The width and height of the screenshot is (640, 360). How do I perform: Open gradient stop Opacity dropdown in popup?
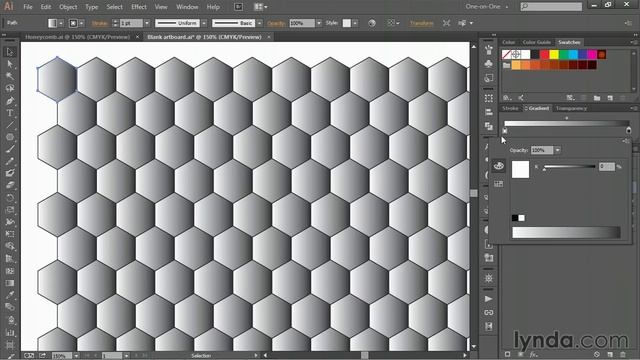(x=558, y=150)
